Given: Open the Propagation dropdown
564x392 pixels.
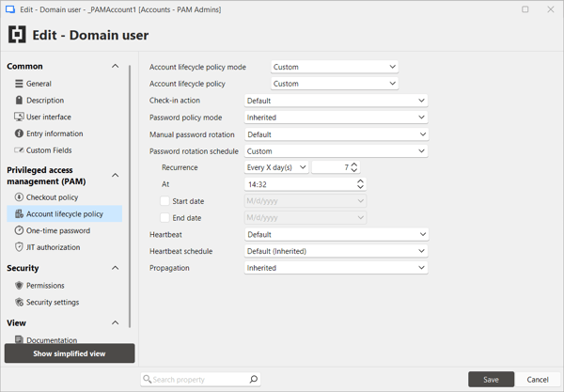Looking at the screenshot, I should tap(336, 268).
